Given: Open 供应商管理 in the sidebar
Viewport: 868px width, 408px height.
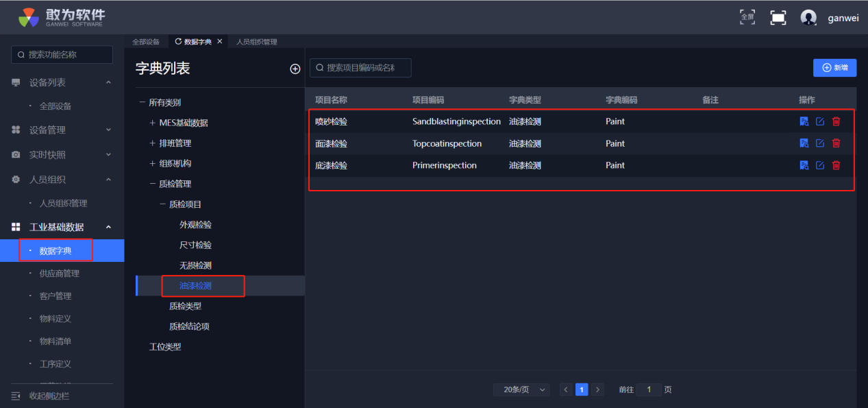Looking at the screenshot, I should (x=59, y=274).
